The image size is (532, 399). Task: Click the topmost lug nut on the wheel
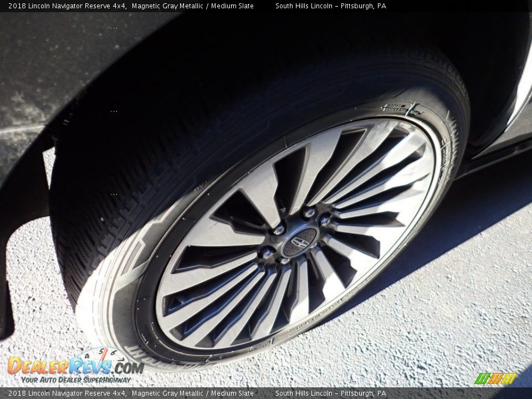pyautogui.click(x=309, y=213)
